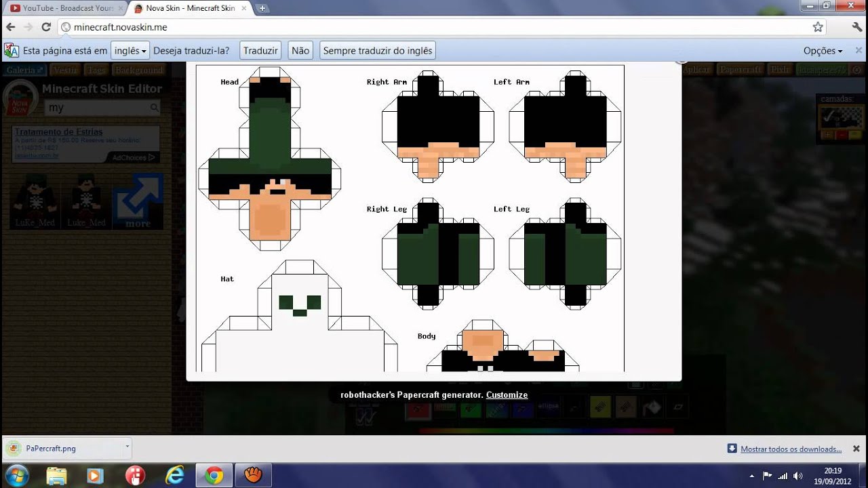
Task: Open the inglês language dropdown
Action: (130, 51)
